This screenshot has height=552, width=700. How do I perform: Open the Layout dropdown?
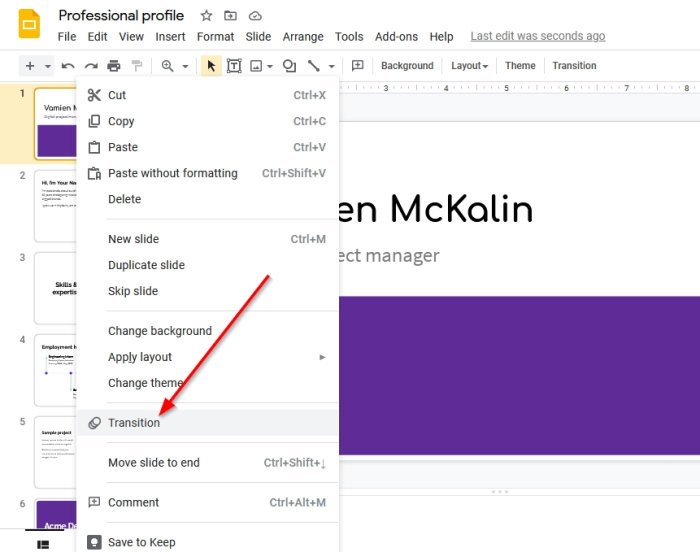pyautogui.click(x=469, y=66)
